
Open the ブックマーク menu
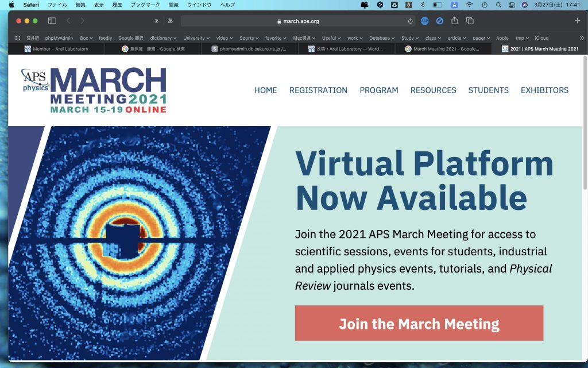point(145,5)
